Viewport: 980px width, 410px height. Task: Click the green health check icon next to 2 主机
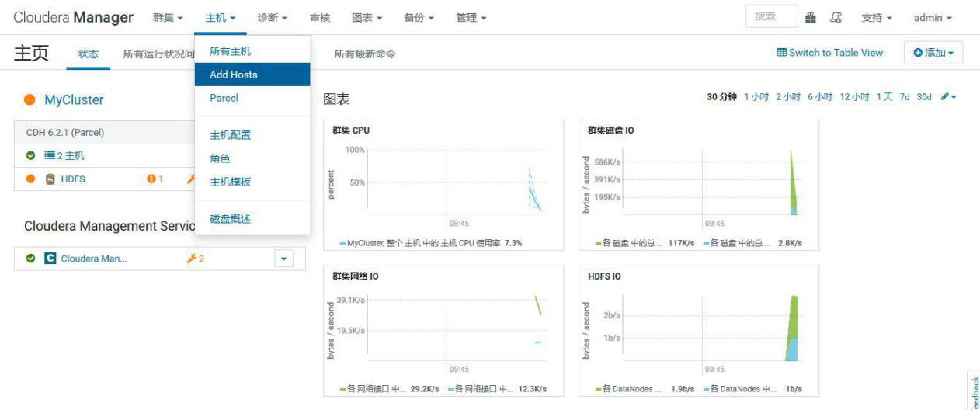tap(31, 155)
